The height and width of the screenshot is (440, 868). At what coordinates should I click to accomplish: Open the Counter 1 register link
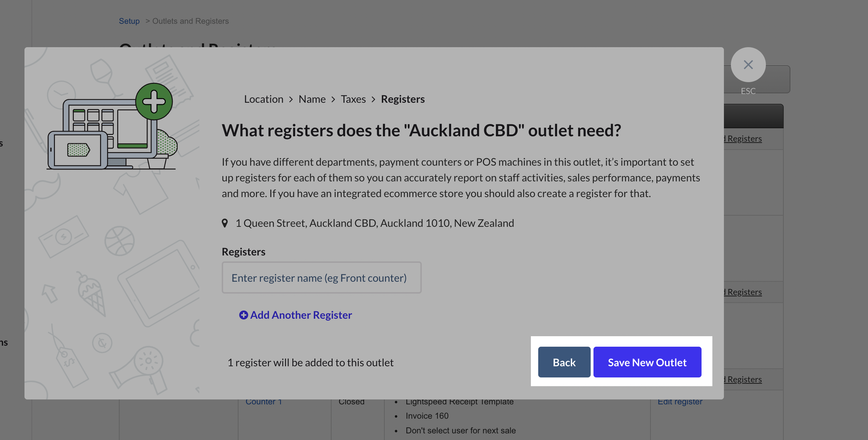point(264,402)
